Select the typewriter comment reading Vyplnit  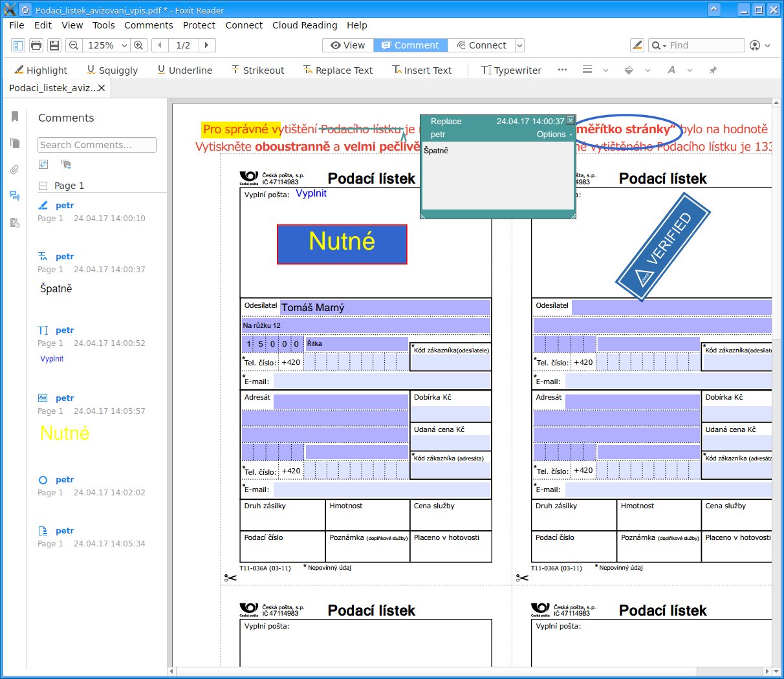click(x=97, y=345)
